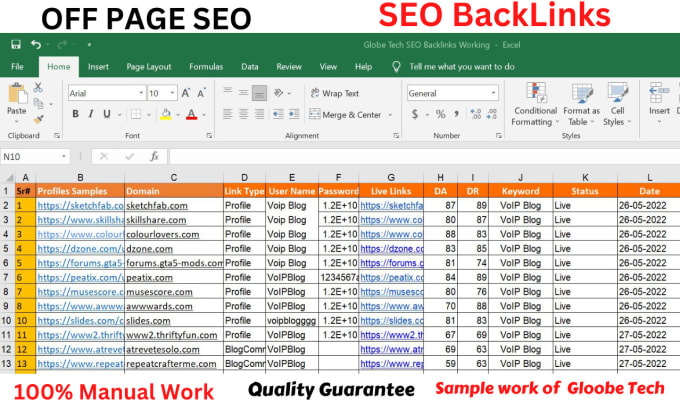Open the dzone live link in G5
The image size is (680, 409).
click(x=392, y=249)
